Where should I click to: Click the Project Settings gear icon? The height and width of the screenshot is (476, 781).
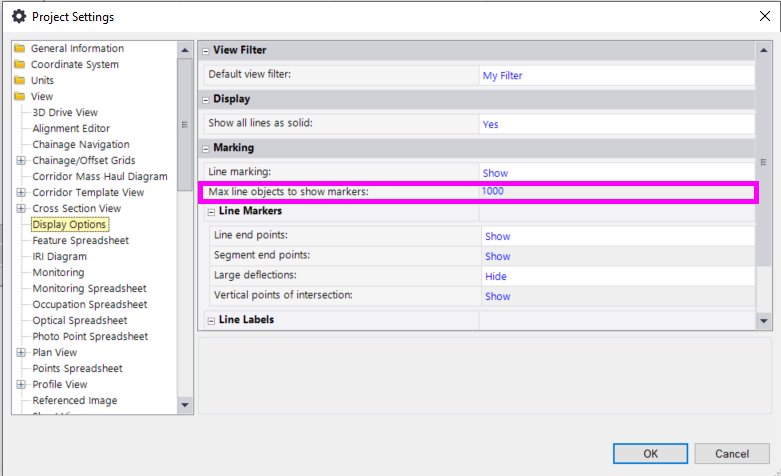click(x=17, y=16)
